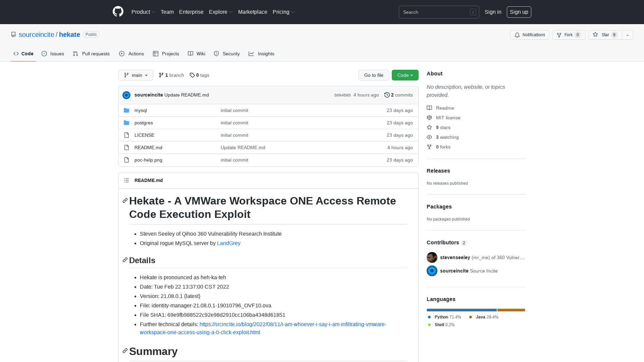Open the Issues tab
Viewport: 644px width, 362px height.
[x=53, y=54]
